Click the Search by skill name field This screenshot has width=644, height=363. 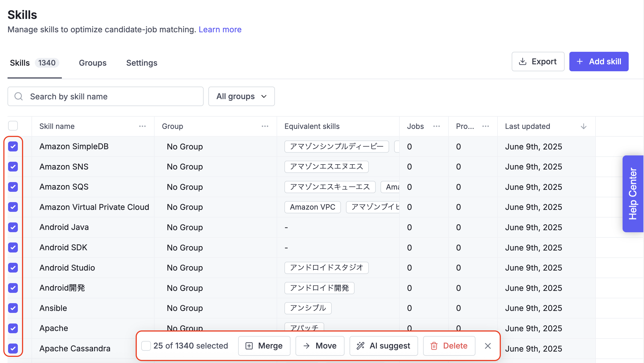pyautogui.click(x=111, y=96)
